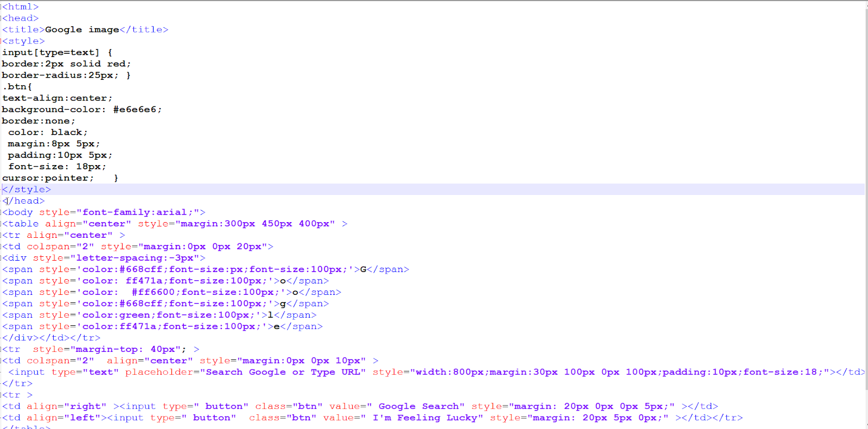Click the '#e6e6e6' background color value
Screen dimensions: 868x429
135,109
